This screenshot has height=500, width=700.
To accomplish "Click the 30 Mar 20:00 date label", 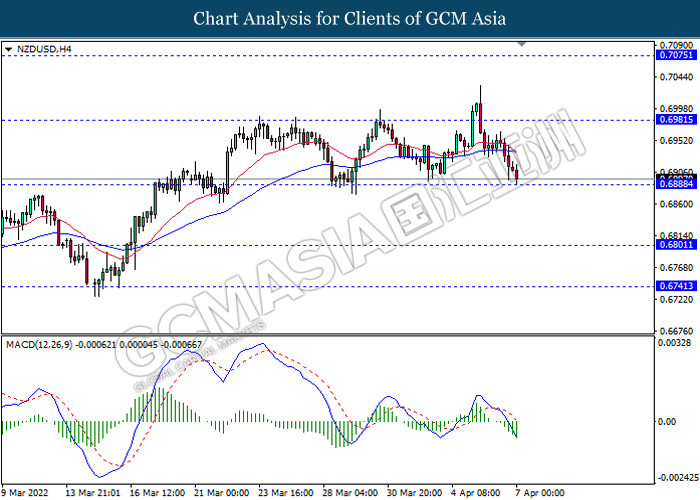I will coord(414,493).
